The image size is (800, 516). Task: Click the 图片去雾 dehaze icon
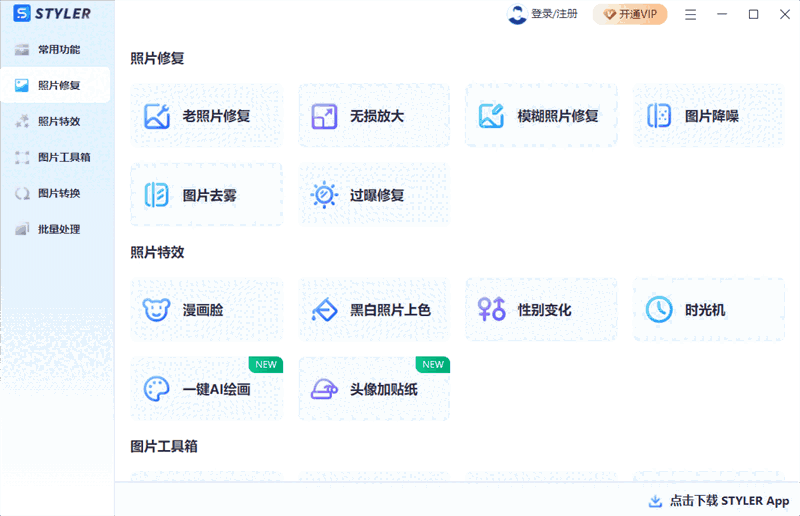tap(156, 194)
